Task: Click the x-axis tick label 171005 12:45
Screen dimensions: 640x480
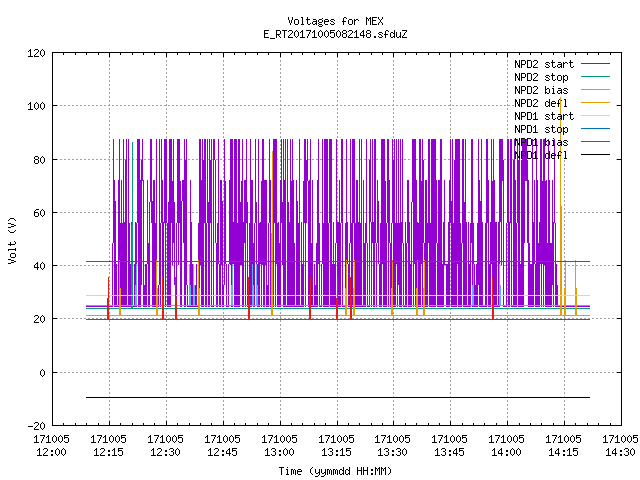Action: click(x=222, y=446)
